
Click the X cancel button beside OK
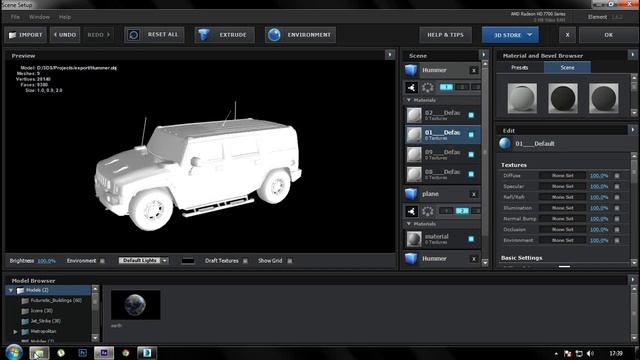tap(567, 35)
